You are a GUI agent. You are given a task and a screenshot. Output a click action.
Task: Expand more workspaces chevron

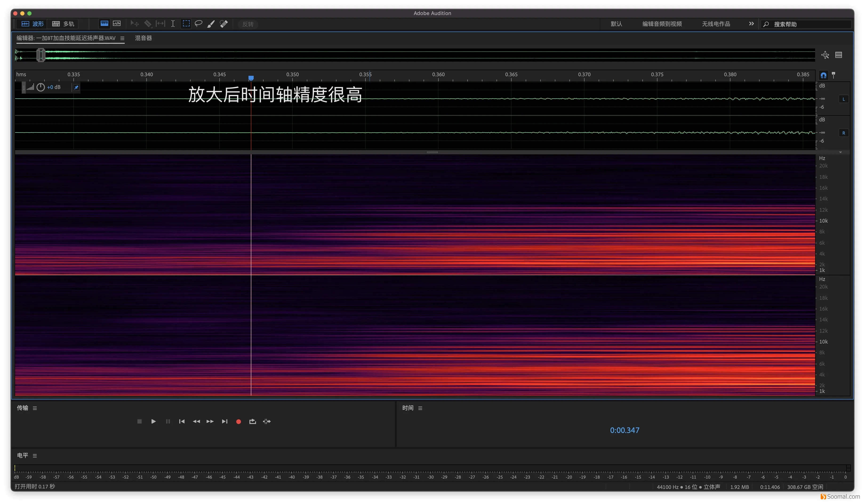click(x=751, y=24)
